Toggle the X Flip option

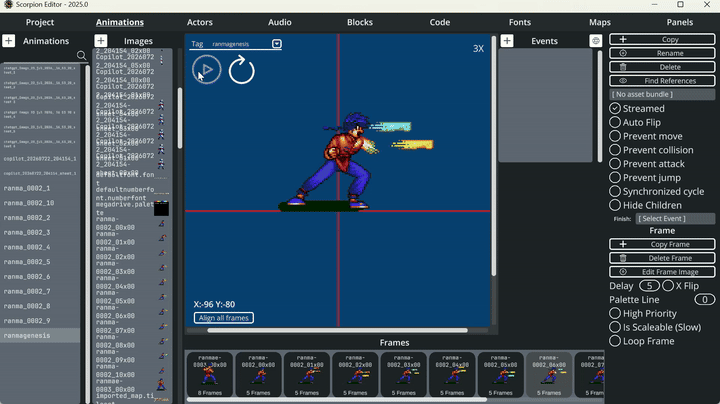668,286
